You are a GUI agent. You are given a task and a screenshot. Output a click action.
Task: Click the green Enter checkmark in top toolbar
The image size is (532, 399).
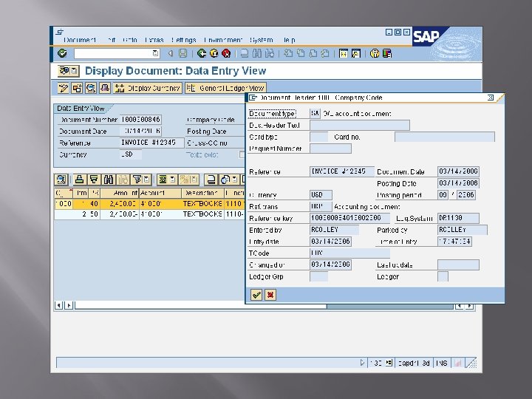pyautogui.click(x=62, y=53)
